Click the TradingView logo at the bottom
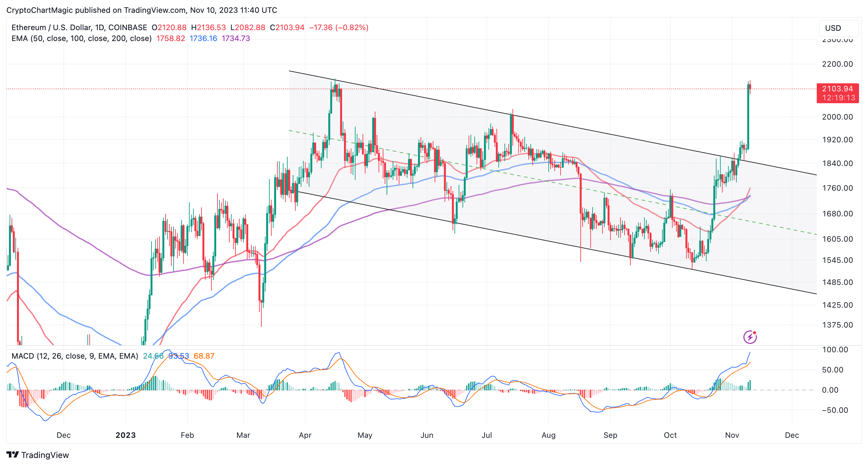868x466 pixels. pos(37,455)
